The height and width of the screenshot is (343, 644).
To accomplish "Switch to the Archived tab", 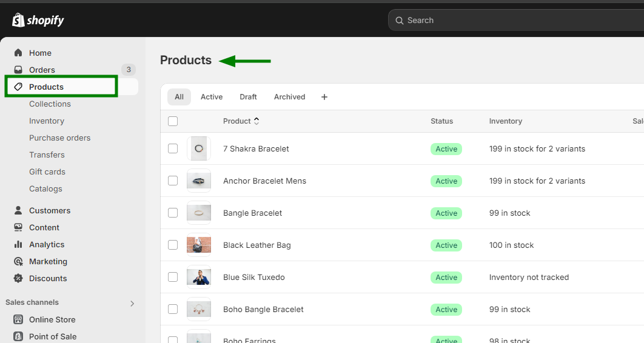I will (x=289, y=97).
